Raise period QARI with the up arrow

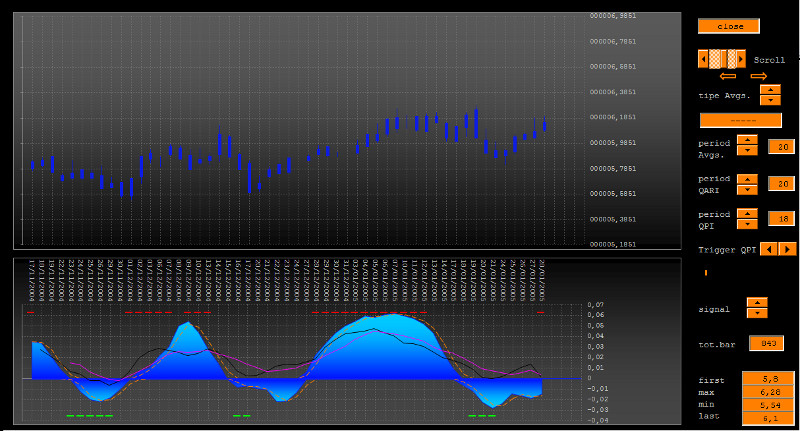(x=747, y=178)
